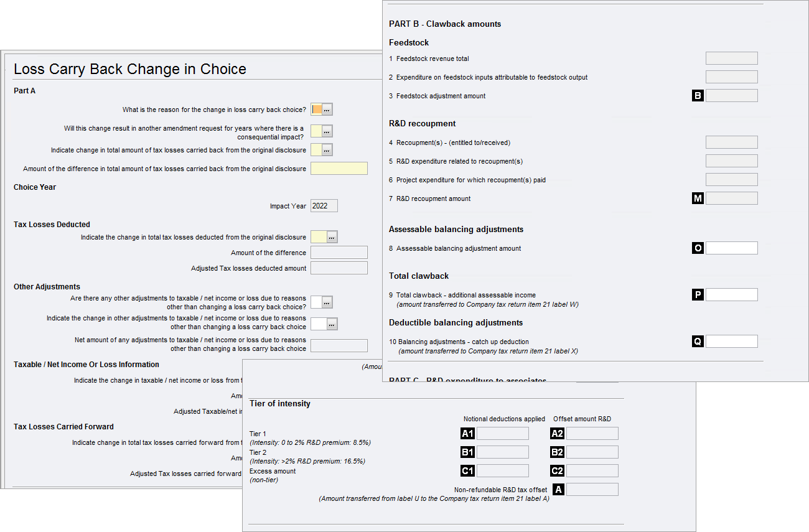Image resolution: width=809 pixels, height=532 pixels.
Task: Click the A1 label badge in Tier 1 row
Action: (467, 434)
